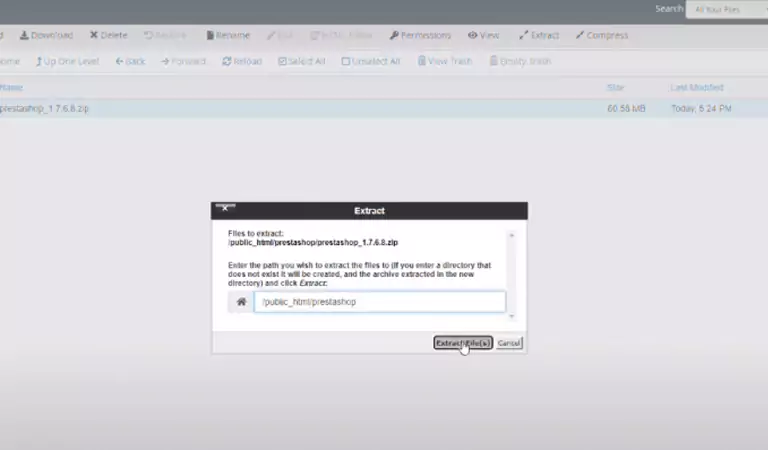This screenshot has height=450, width=768.
Task: Click the home icon beside path field
Action: 241,302
